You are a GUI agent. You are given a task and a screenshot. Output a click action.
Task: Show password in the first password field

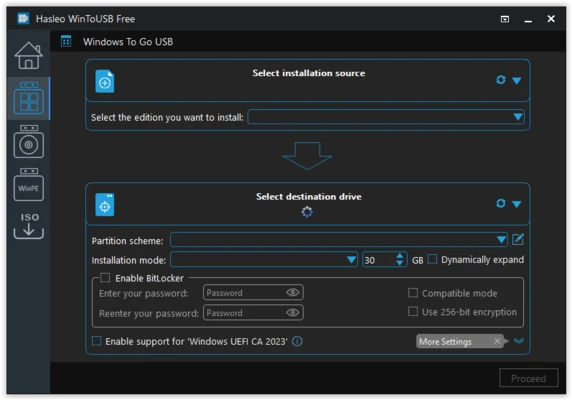click(x=293, y=292)
